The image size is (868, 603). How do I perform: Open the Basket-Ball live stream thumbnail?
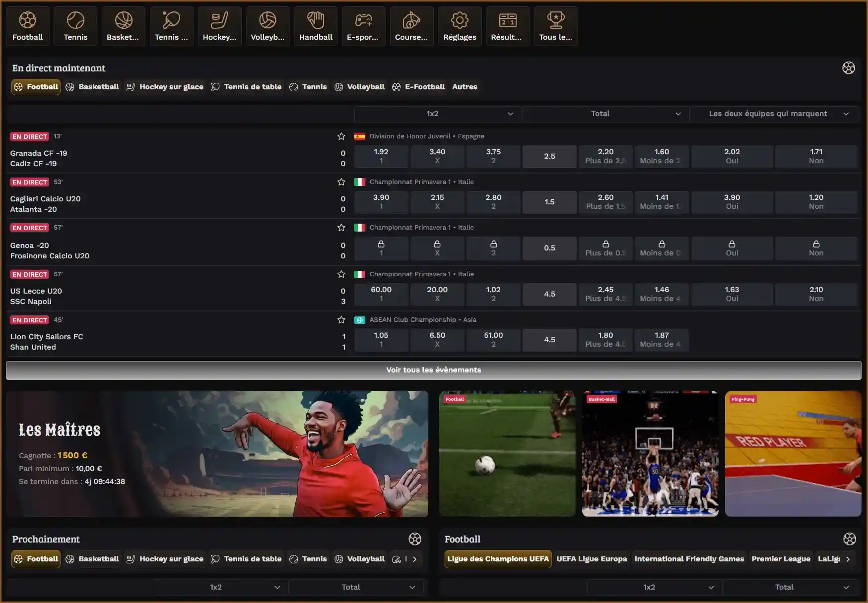click(x=650, y=454)
